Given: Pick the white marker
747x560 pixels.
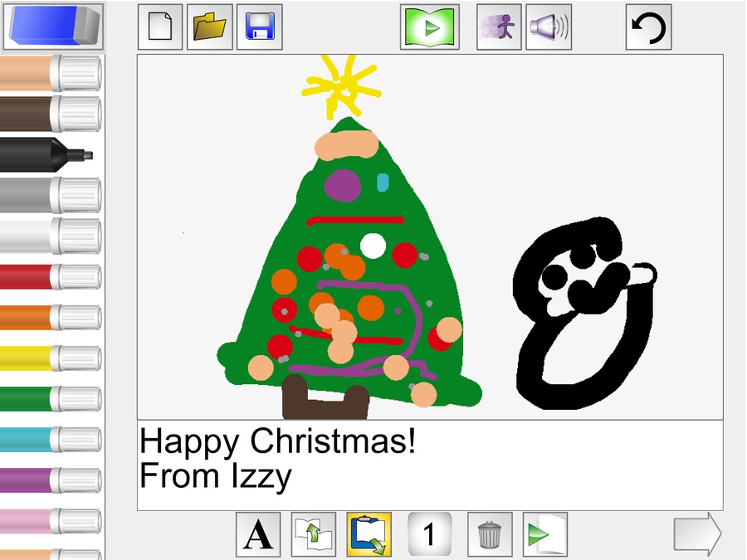Looking at the screenshot, I should [51, 236].
